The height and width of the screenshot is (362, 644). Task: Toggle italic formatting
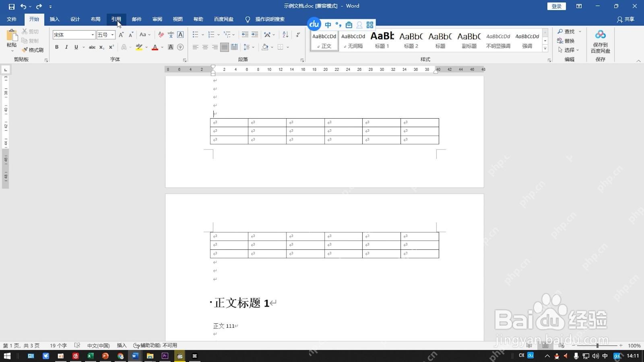pos(66,47)
